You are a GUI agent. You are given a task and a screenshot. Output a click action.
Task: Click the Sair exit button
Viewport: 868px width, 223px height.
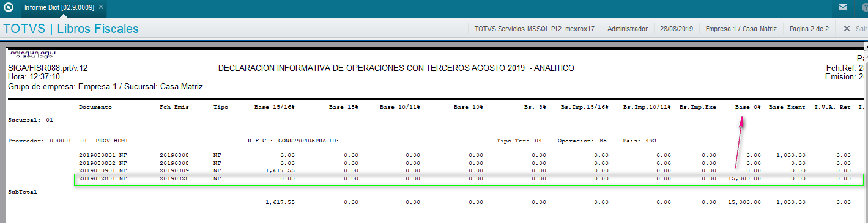pos(861,29)
